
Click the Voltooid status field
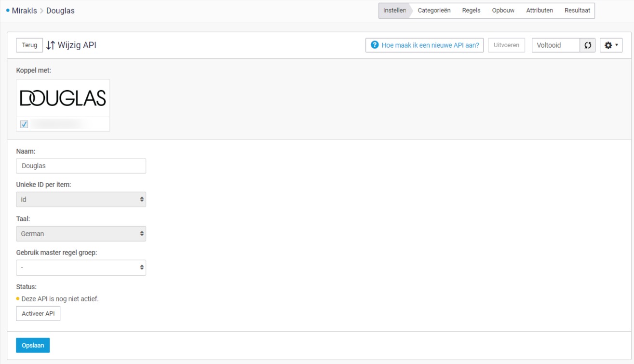556,45
